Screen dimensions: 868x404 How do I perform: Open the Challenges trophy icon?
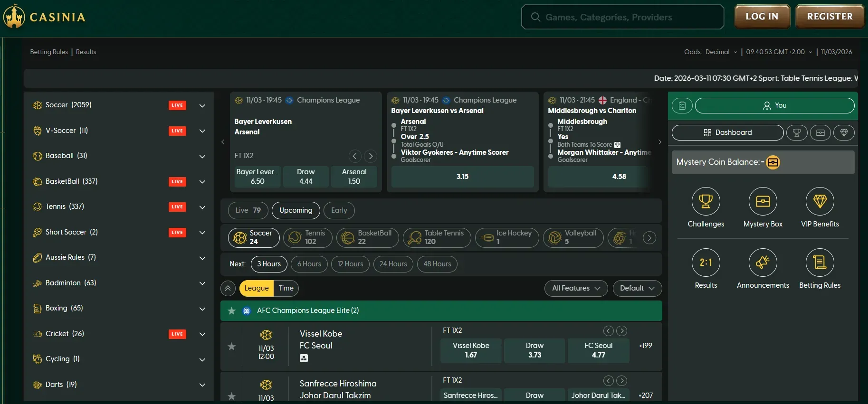coord(706,202)
